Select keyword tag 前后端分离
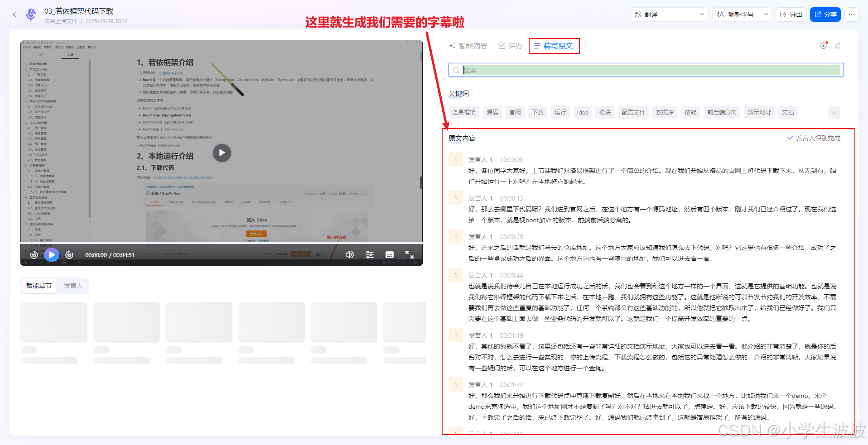 tap(722, 112)
